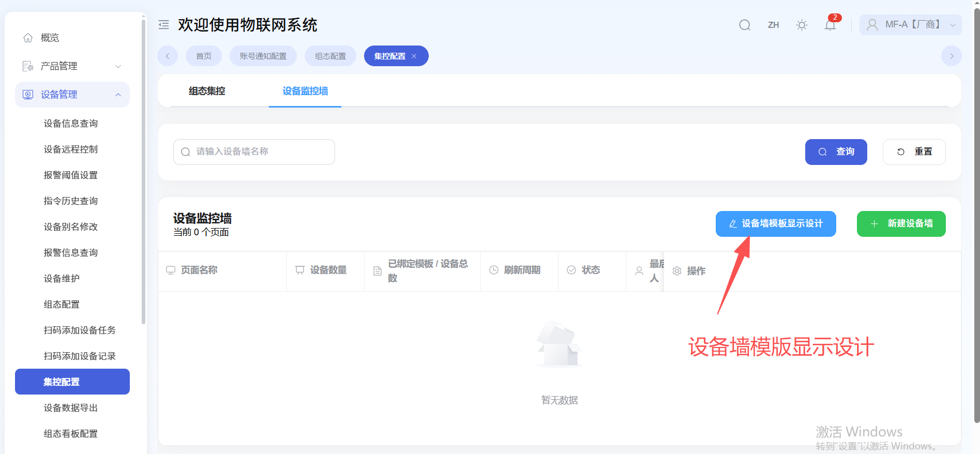
Task: Go to the 首页 tab
Action: click(204, 56)
